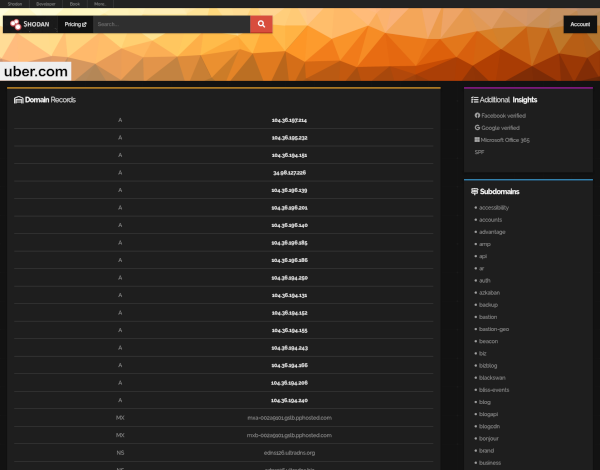This screenshot has width=600, height=470.
Task: Click the uber.com domain title
Action: [36, 71]
